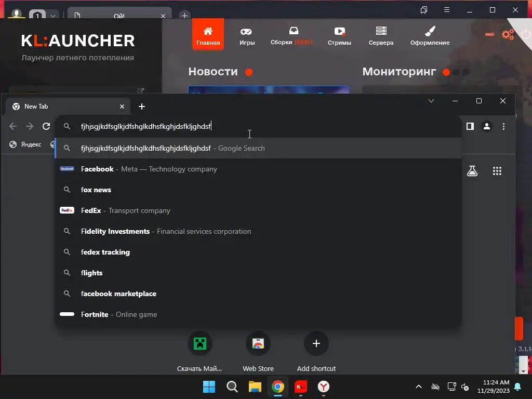This screenshot has height=399, width=532.
Task: Open bookmarks icon in Yandex browser titlebar
Action: [424, 10]
